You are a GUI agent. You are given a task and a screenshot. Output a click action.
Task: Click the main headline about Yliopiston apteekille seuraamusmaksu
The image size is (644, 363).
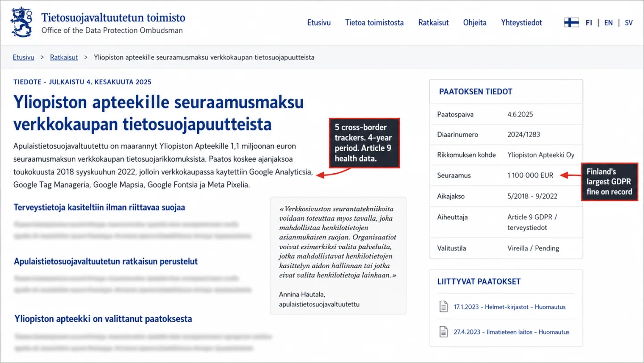pos(158,113)
